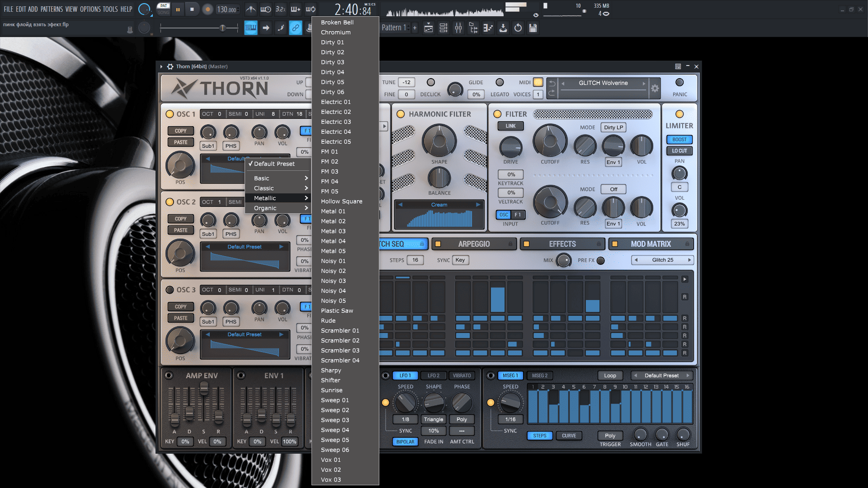Click OSC 2 PASTE button

tap(180, 230)
